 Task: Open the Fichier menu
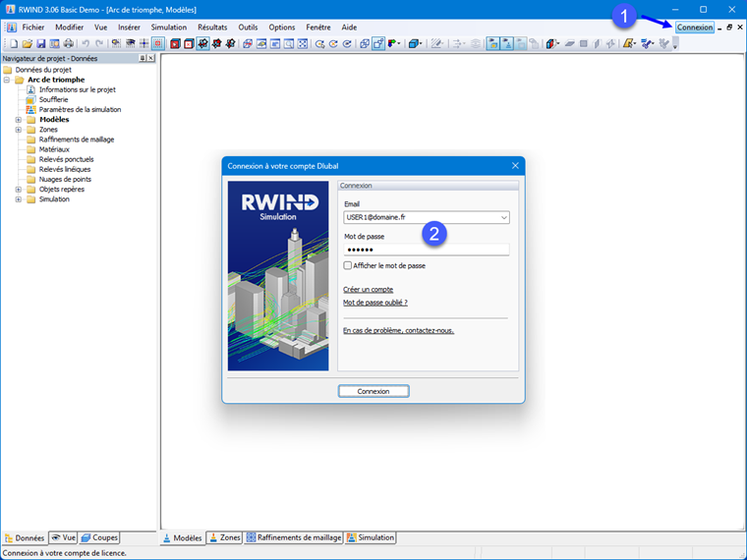pyautogui.click(x=33, y=28)
